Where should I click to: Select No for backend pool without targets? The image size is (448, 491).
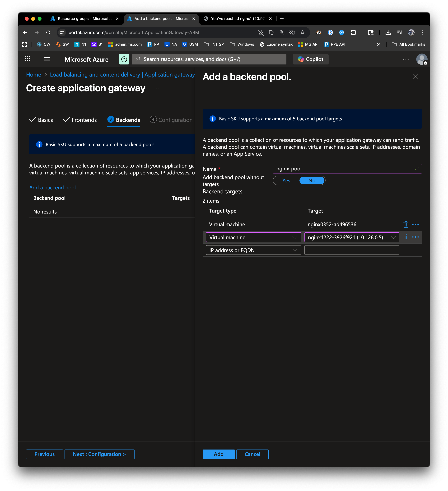312,181
